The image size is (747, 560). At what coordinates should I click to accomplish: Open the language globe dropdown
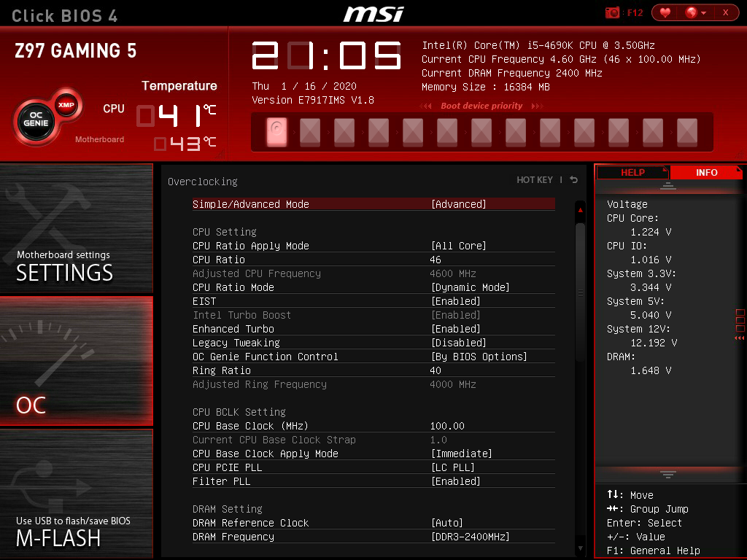pos(695,12)
